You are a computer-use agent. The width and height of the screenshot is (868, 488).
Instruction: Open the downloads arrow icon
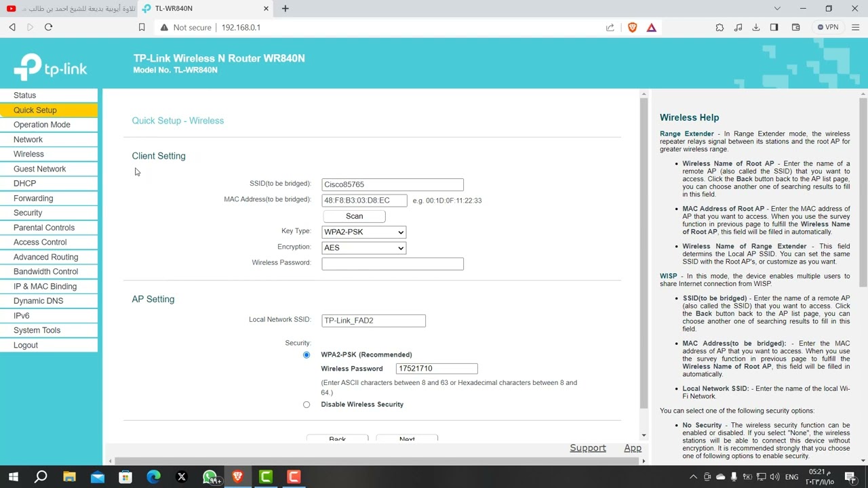pyautogui.click(x=756, y=27)
